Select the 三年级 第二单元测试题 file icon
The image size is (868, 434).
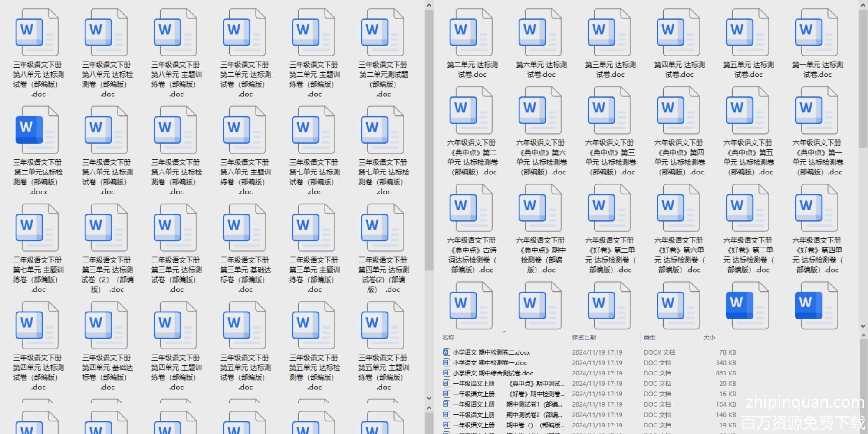(382, 32)
